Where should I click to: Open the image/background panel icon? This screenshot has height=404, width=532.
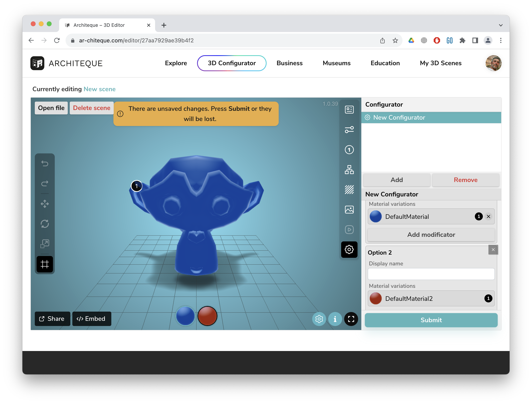pyautogui.click(x=349, y=210)
